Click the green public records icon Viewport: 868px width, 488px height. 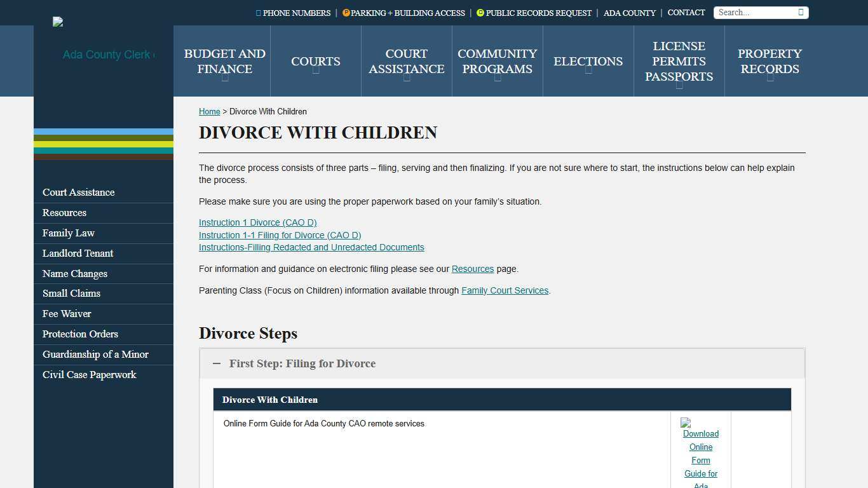480,12
